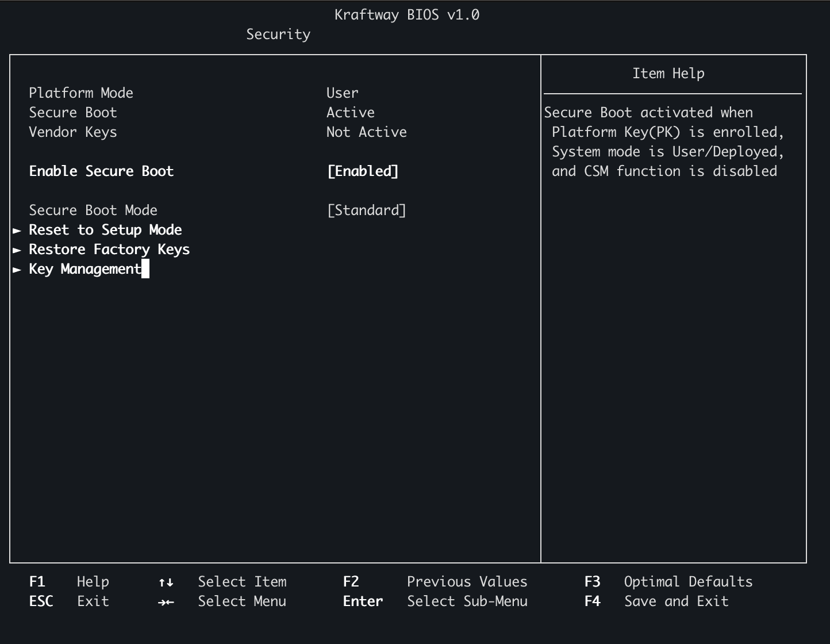Viewport: 830px width, 644px height.
Task: Toggle the [Enabled] Secure Boot value
Action: [363, 171]
